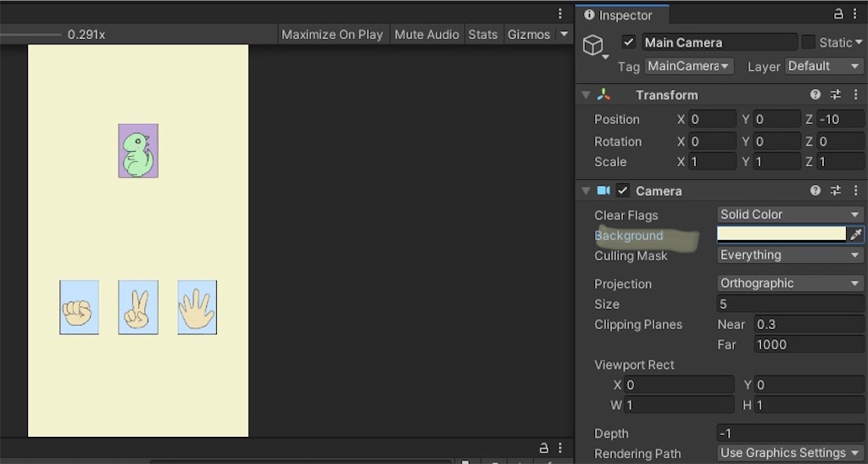The image size is (868, 464).
Task: Open Rendering Path dropdown
Action: tap(790, 453)
